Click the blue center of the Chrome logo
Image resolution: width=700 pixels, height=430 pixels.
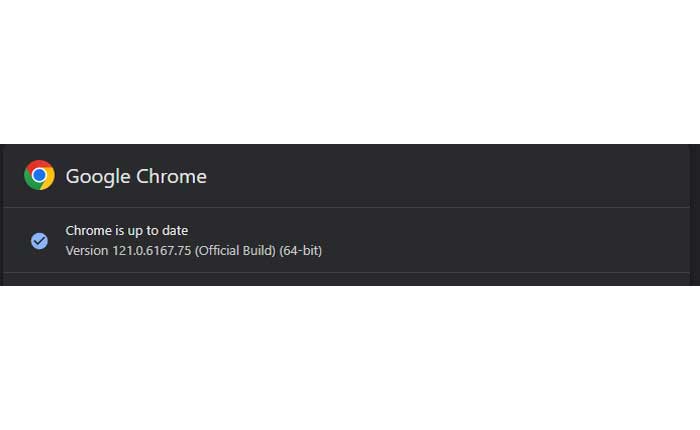tap(39, 176)
